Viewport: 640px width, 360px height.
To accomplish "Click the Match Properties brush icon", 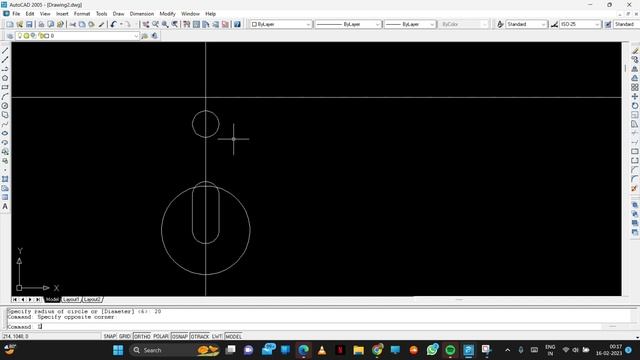I will (x=101, y=24).
